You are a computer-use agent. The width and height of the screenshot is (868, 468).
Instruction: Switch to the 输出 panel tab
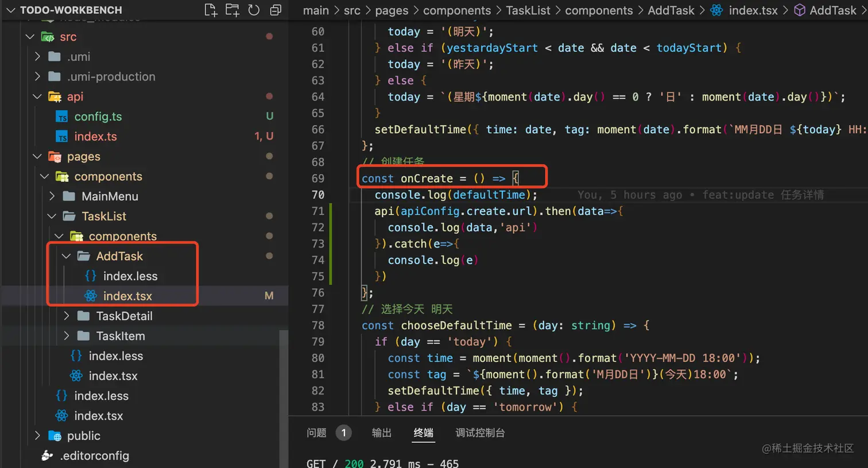pos(382,433)
